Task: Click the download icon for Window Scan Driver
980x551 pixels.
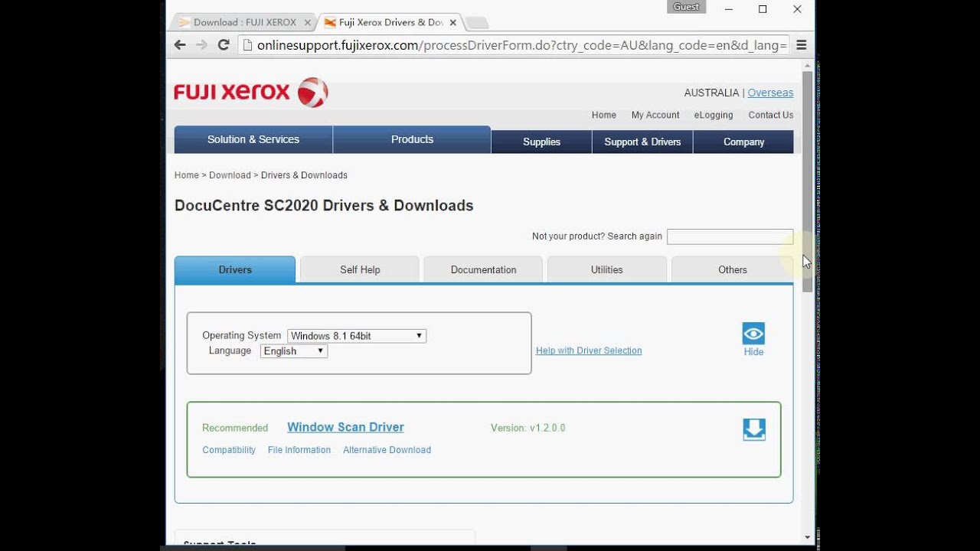Action: pyautogui.click(x=754, y=429)
